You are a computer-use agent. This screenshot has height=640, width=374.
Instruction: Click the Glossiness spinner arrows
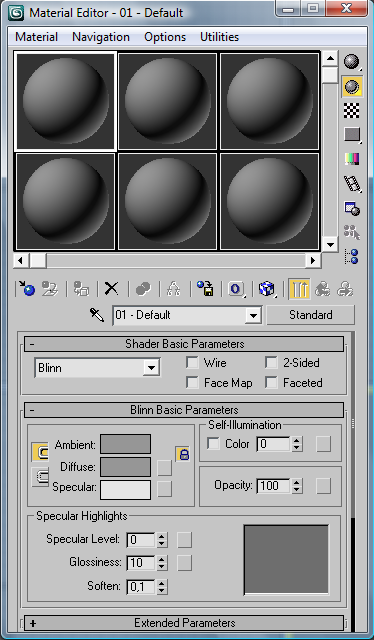point(162,563)
